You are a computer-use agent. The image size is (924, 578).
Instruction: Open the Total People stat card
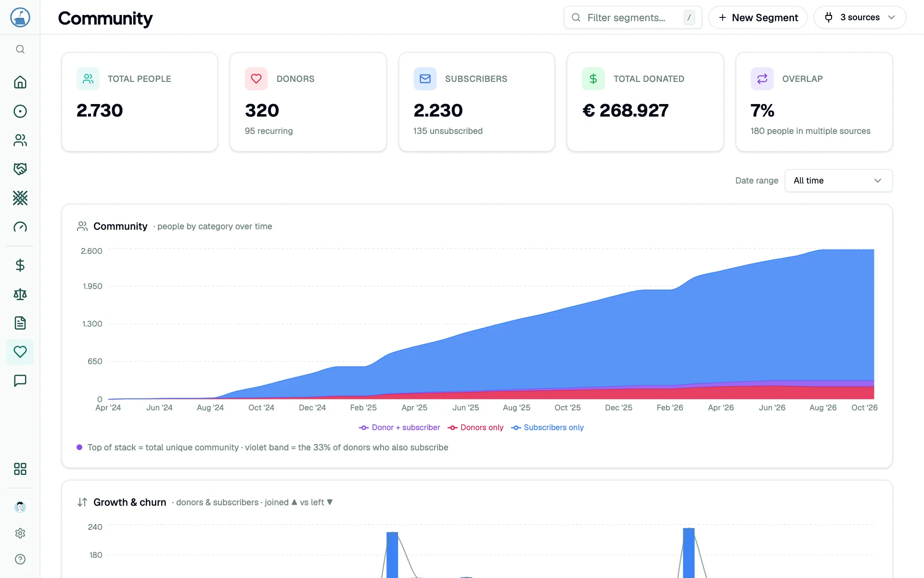pos(140,102)
